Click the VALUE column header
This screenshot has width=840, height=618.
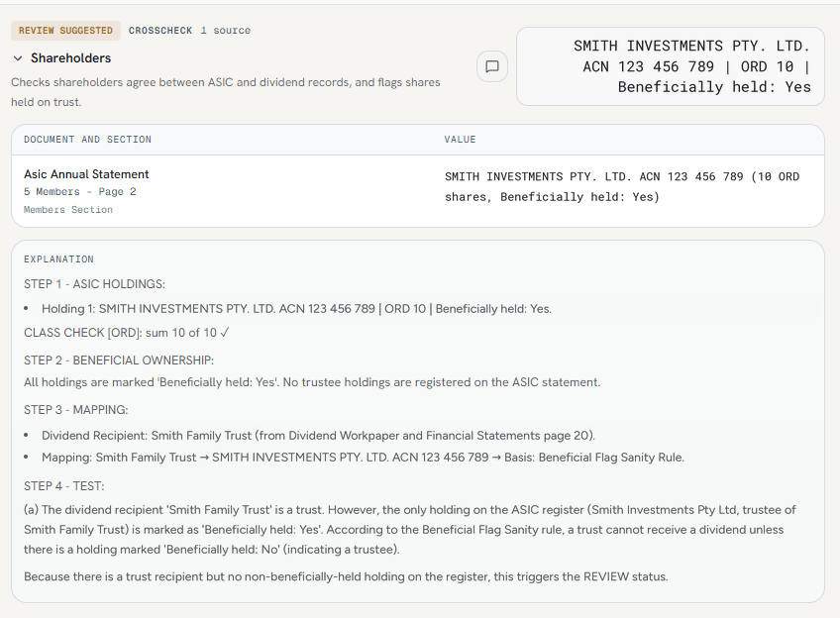[460, 140]
